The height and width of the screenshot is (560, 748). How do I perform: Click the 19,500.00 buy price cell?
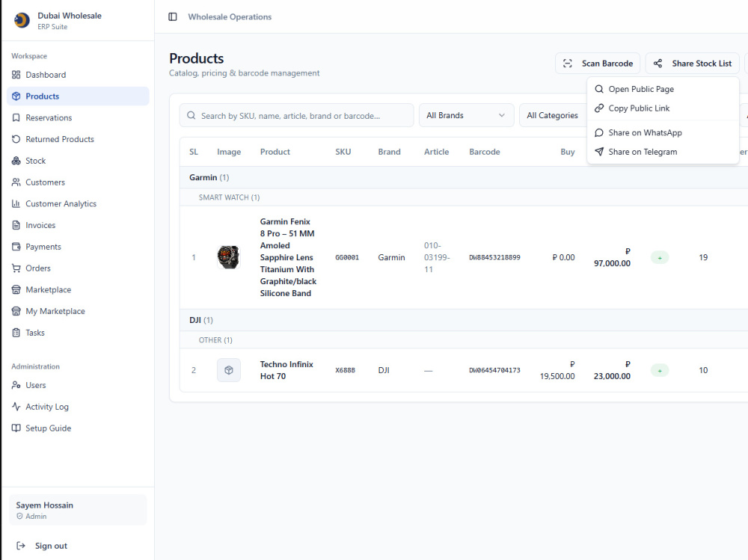(557, 370)
